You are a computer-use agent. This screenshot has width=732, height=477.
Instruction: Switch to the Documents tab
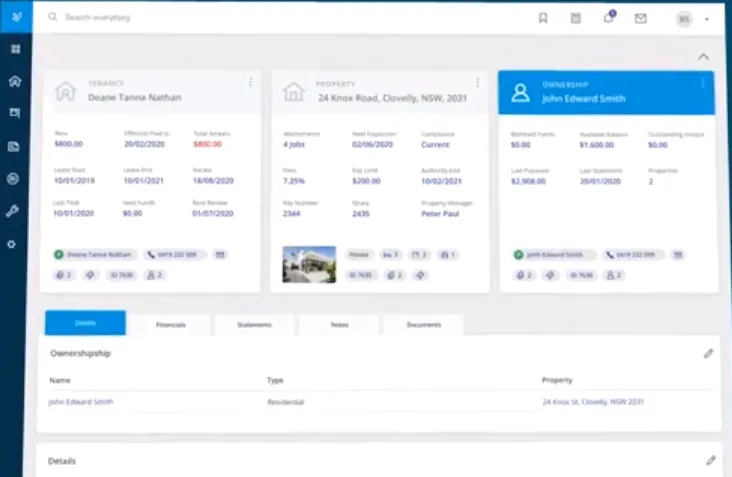click(x=423, y=324)
